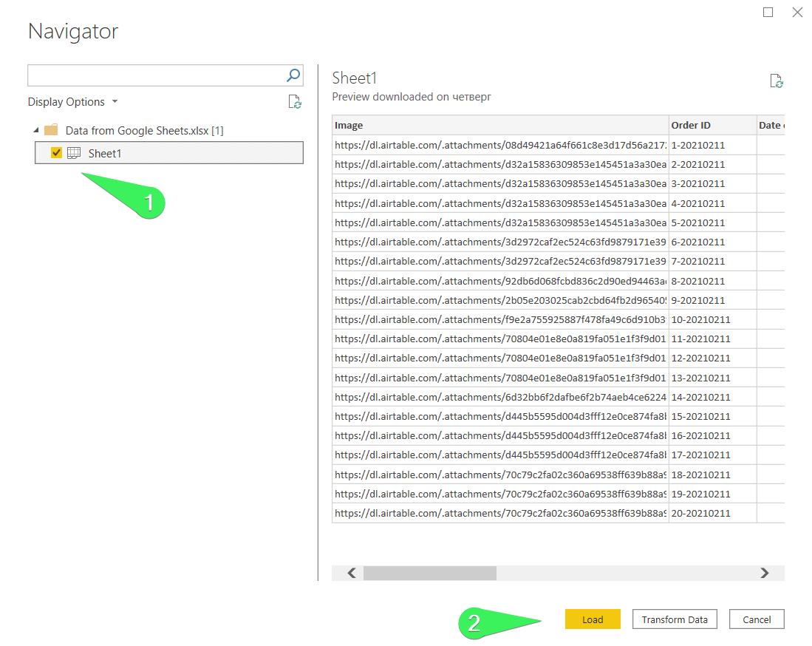Select the cell 6-20210211
The width and height of the screenshot is (812, 646).
[x=712, y=242]
